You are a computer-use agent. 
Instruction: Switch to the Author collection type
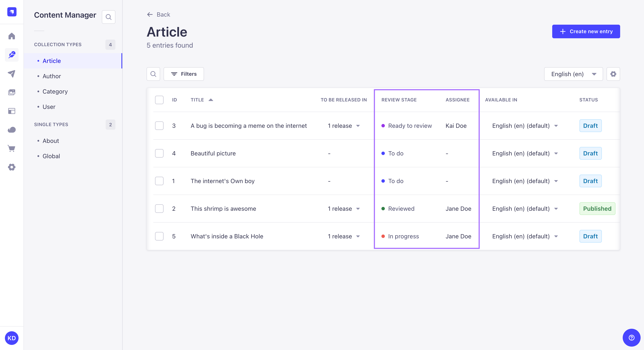pyautogui.click(x=52, y=76)
